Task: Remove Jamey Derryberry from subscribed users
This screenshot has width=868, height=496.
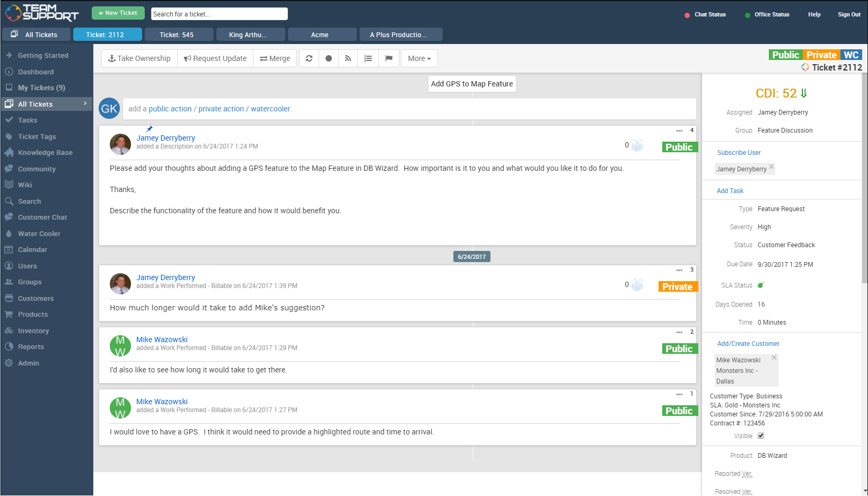Action: point(771,167)
